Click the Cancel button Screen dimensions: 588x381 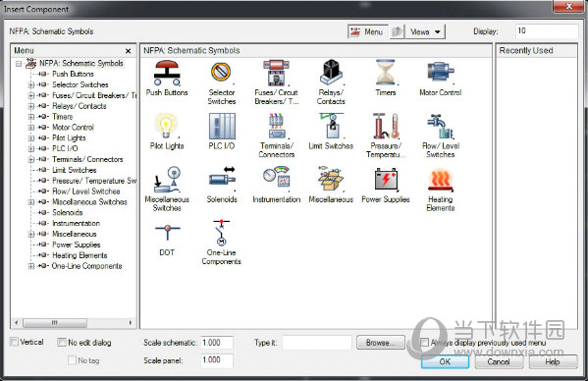[499, 361]
